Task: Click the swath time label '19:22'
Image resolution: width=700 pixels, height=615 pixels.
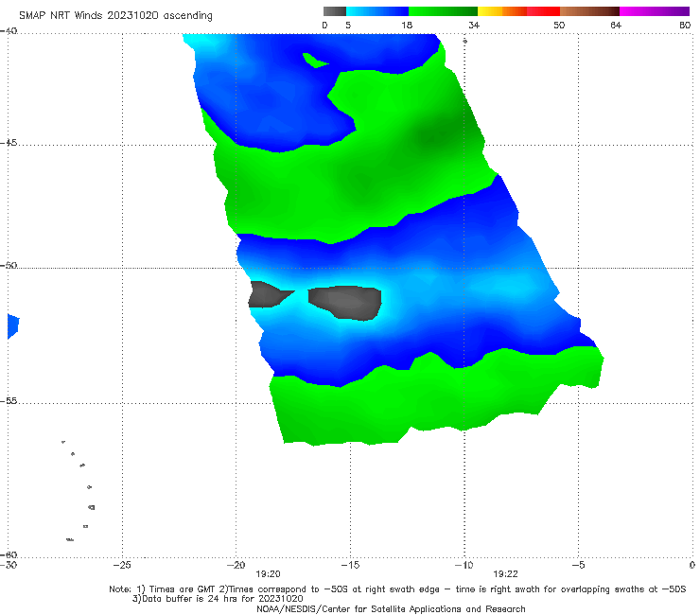Action: point(505,574)
